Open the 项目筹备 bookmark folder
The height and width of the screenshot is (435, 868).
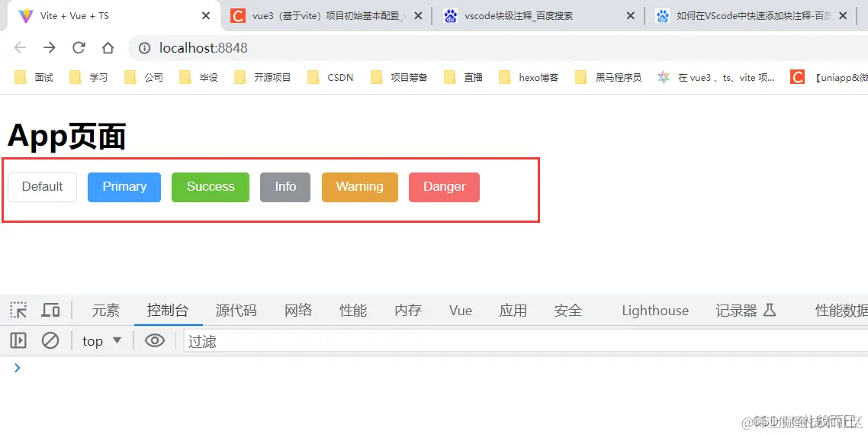click(400, 78)
